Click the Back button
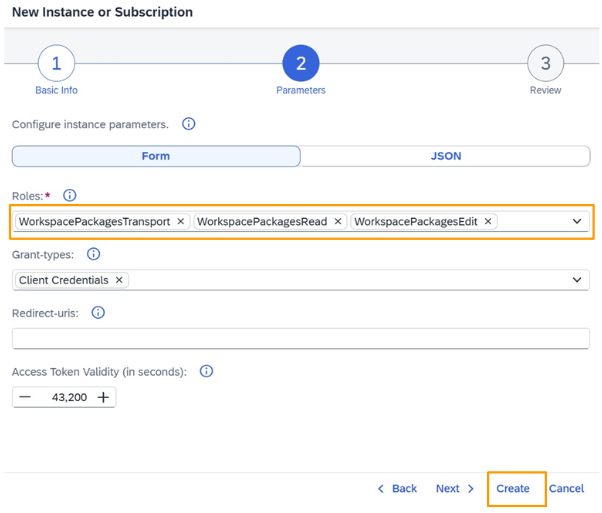 (x=397, y=488)
